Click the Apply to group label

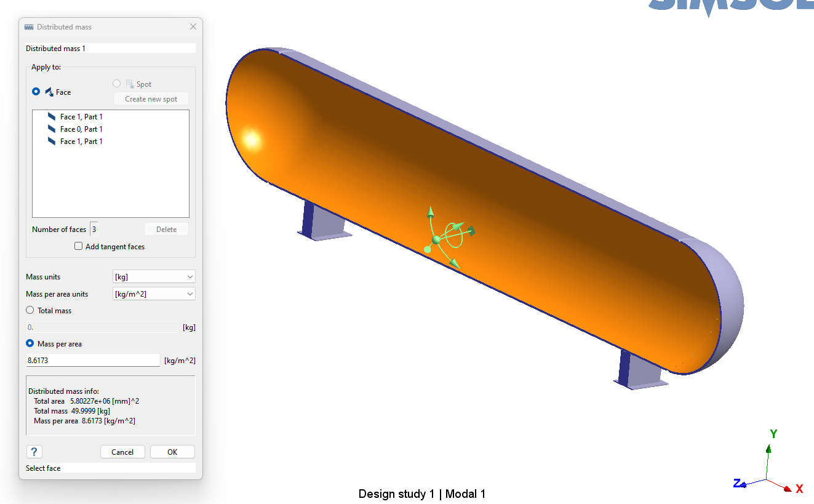pyautogui.click(x=46, y=67)
